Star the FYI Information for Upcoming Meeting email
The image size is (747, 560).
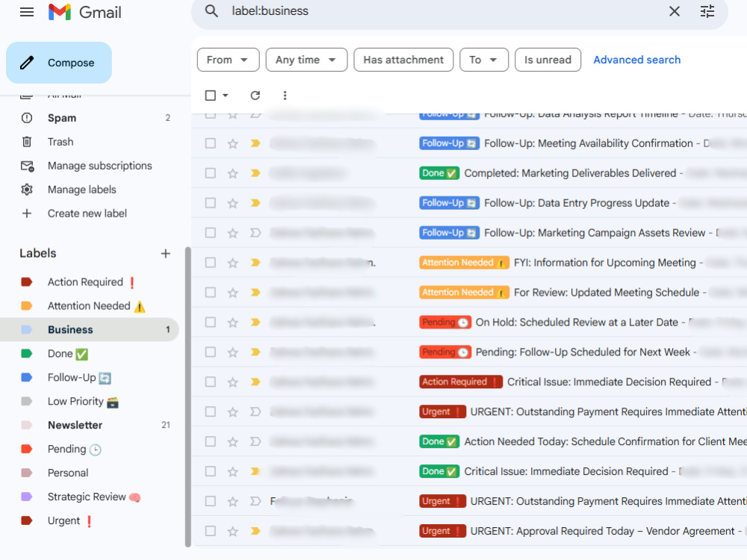(232, 263)
